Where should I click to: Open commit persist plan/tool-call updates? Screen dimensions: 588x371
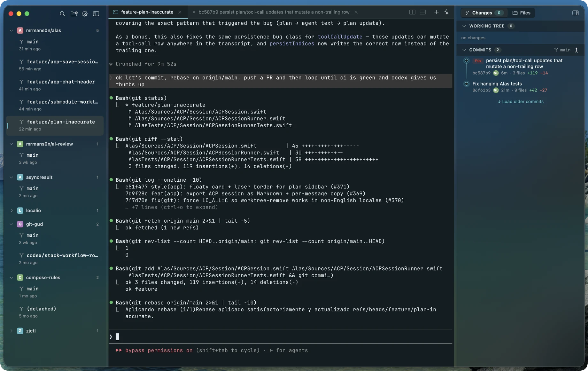(520, 67)
